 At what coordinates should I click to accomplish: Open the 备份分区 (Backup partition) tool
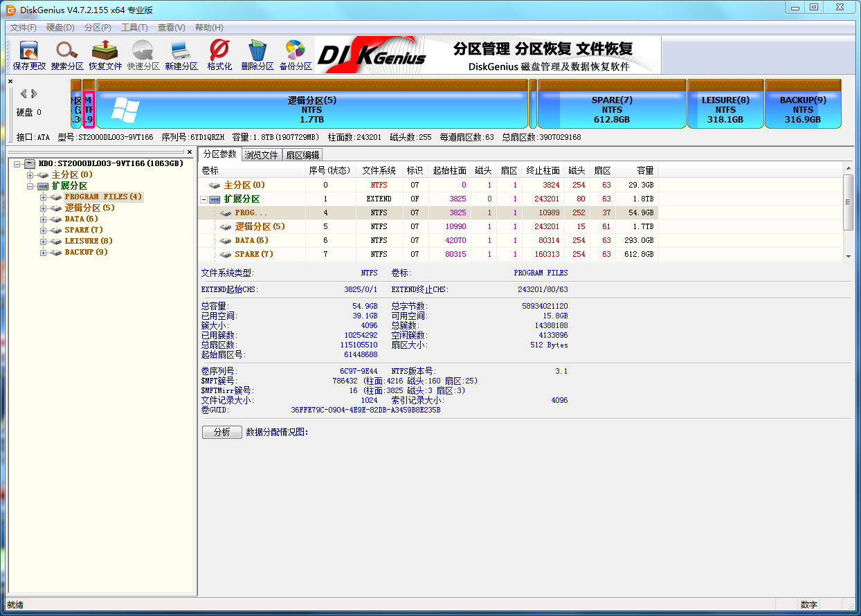pyautogui.click(x=296, y=55)
